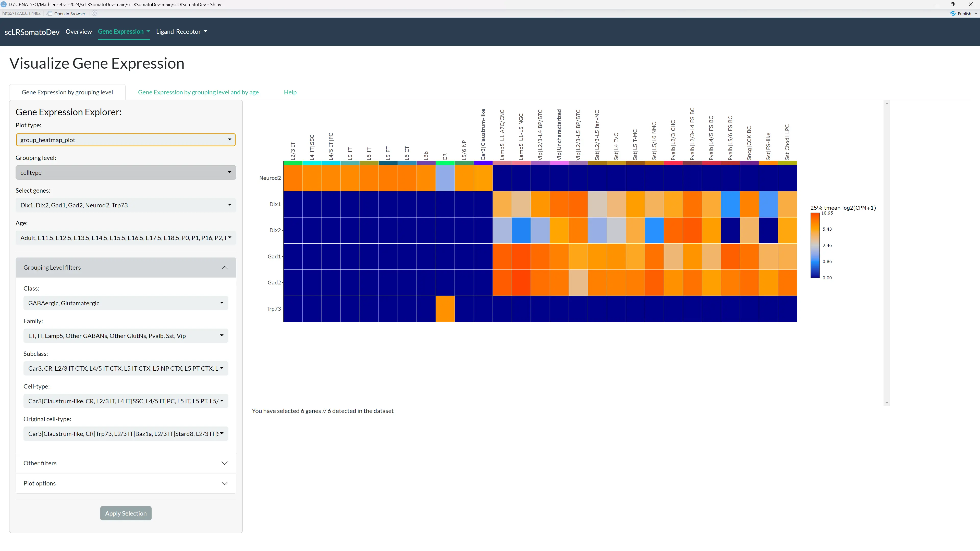Open the Help tab
This screenshot has height=551, width=980.
(290, 92)
